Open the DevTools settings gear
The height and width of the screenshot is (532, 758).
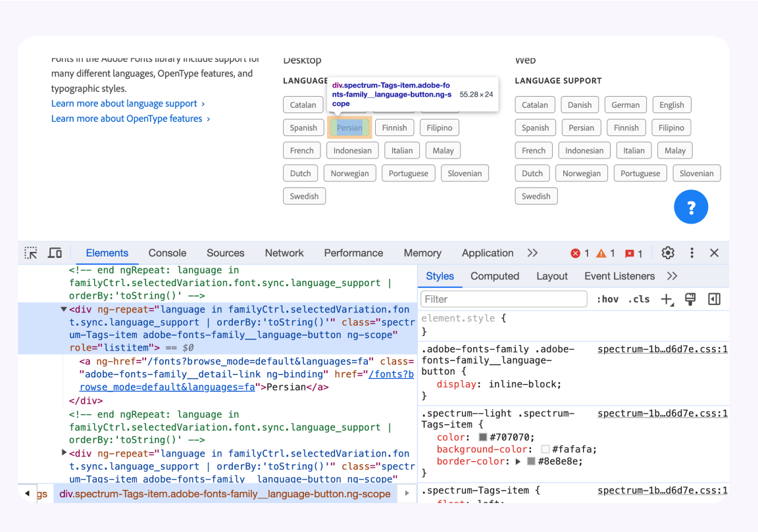tap(668, 253)
